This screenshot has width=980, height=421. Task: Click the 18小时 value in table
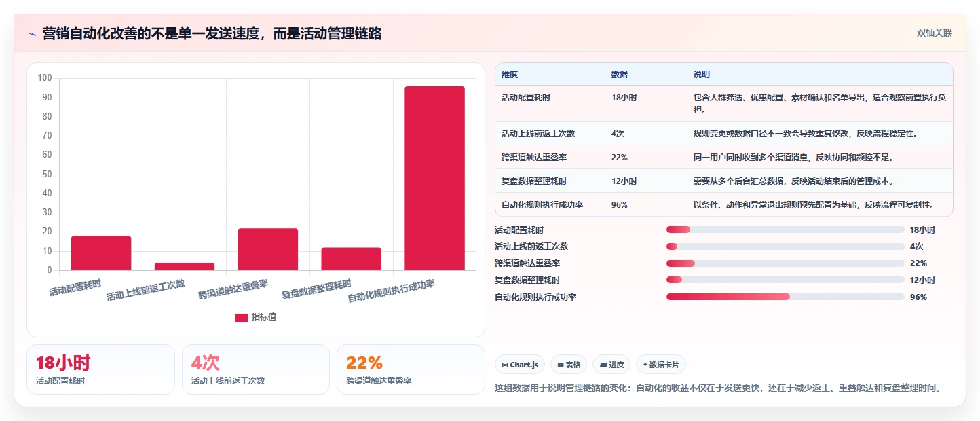pyautogui.click(x=624, y=98)
